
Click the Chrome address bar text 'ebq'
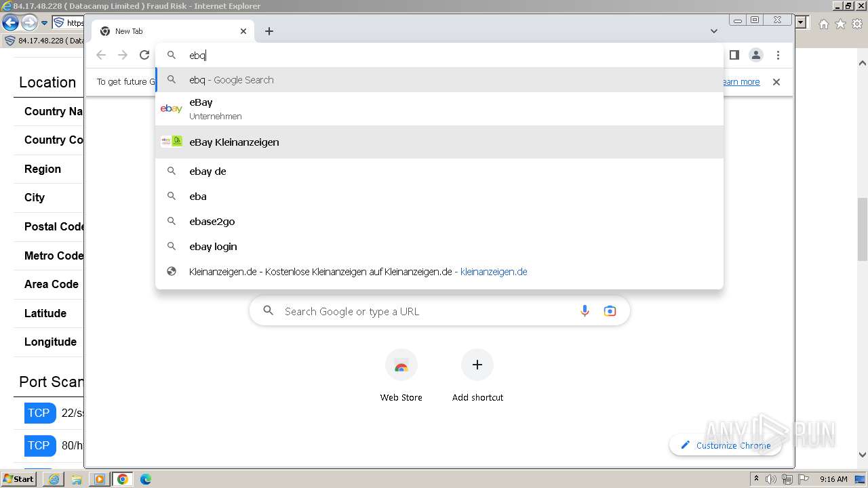[197, 56]
